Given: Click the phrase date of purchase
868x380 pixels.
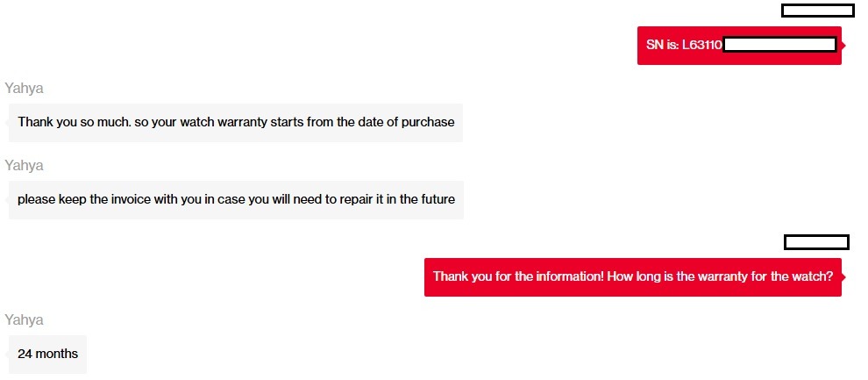Looking at the screenshot, I should pos(408,122).
